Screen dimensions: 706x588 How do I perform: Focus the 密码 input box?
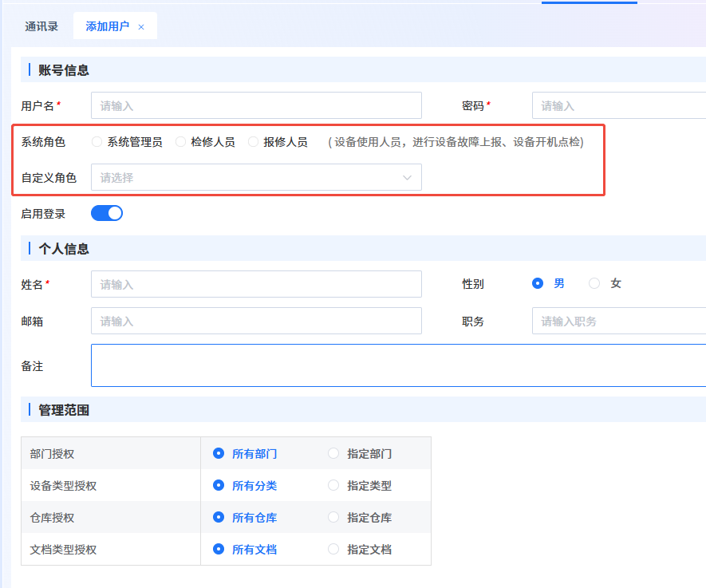618,105
